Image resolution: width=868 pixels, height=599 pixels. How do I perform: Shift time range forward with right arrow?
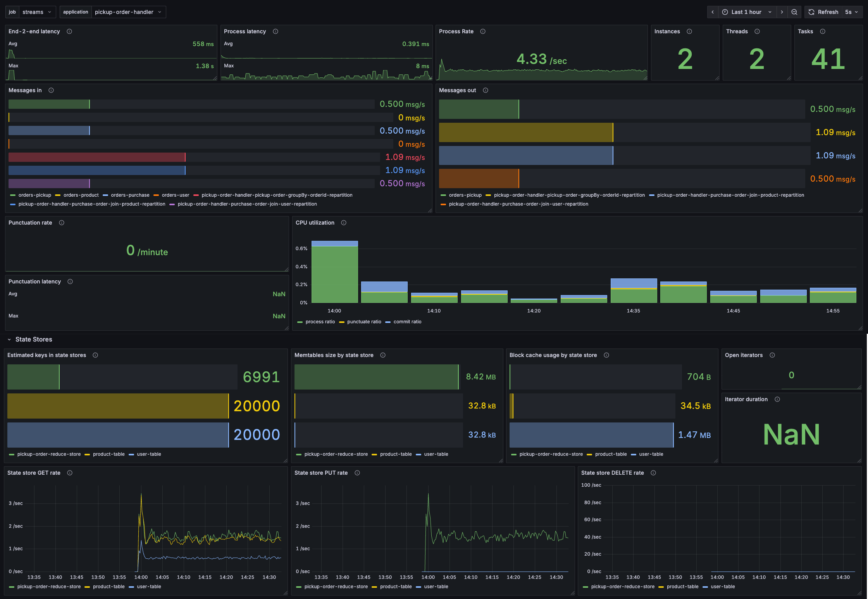782,12
